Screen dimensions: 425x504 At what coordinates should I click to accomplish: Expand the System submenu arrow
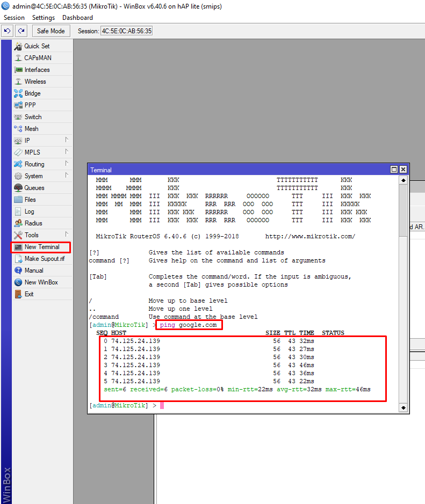click(x=67, y=175)
